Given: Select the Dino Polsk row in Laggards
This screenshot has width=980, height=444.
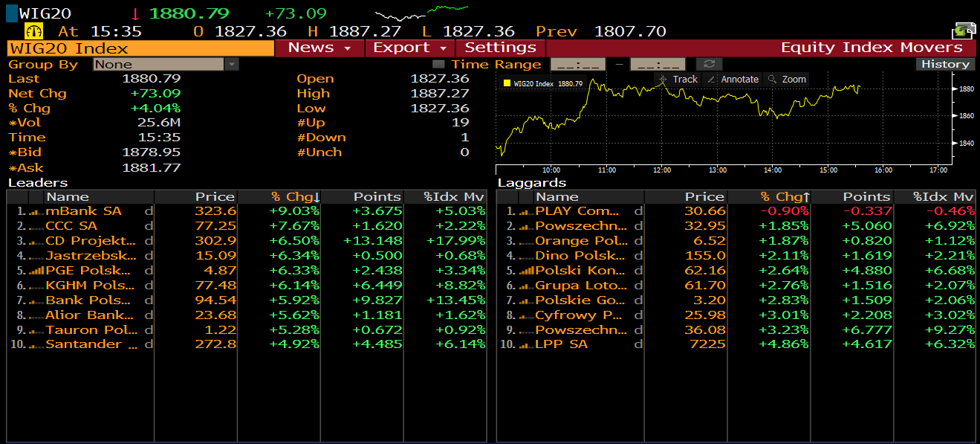Looking at the screenshot, I should (x=736, y=257).
